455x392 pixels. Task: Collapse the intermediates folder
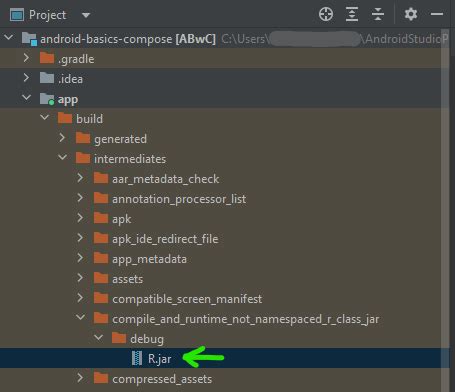click(63, 157)
